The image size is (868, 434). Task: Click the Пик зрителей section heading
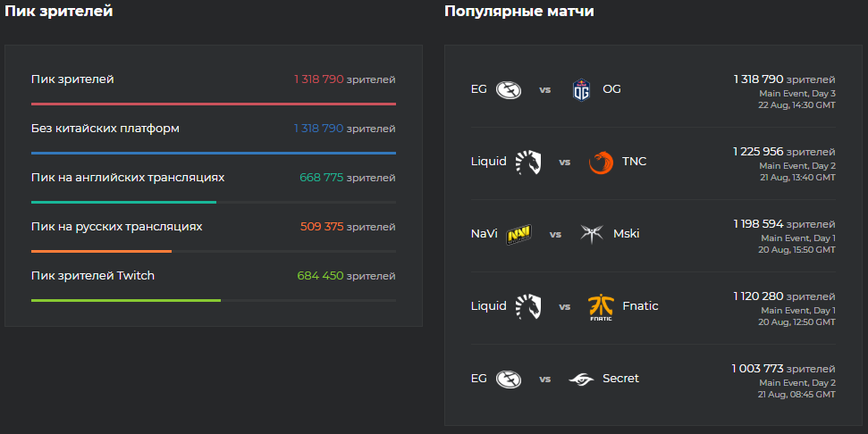tap(59, 11)
